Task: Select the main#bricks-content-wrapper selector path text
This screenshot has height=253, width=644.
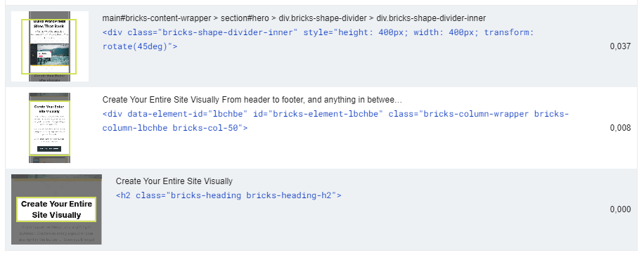Action: (294, 18)
